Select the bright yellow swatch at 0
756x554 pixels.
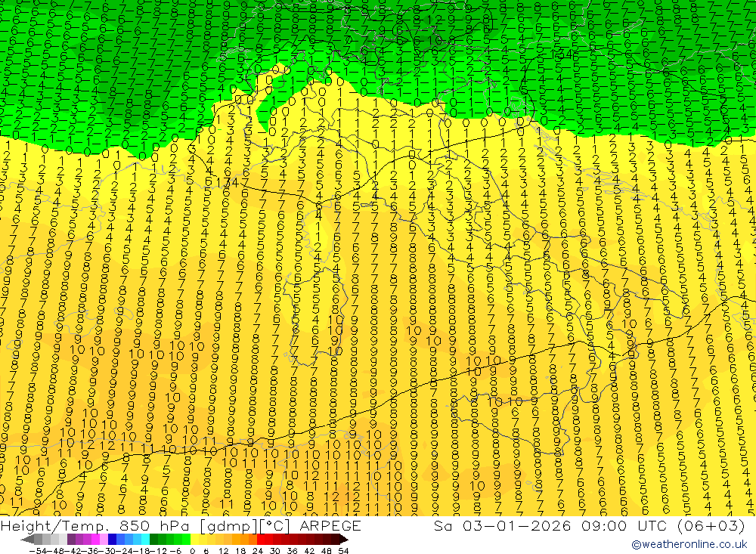click(195, 539)
